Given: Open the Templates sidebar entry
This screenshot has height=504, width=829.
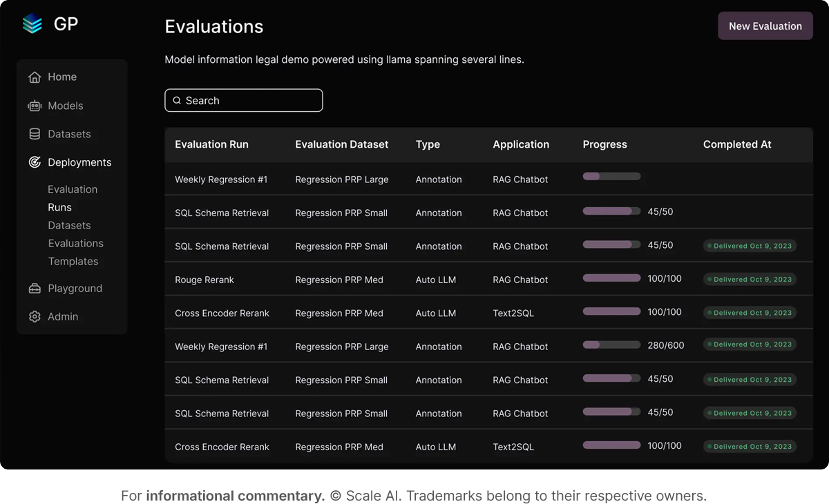Looking at the screenshot, I should pyautogui.click(x=73, y=261).
